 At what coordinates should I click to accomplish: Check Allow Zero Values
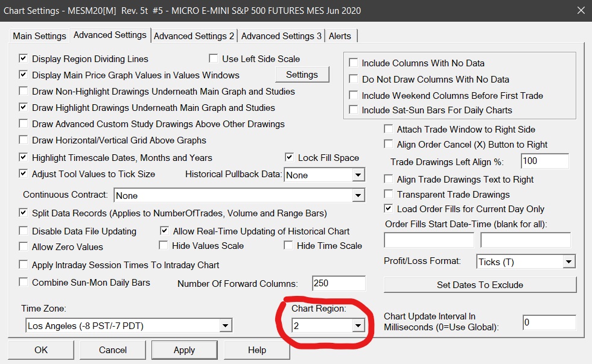[x=24, y=246]
